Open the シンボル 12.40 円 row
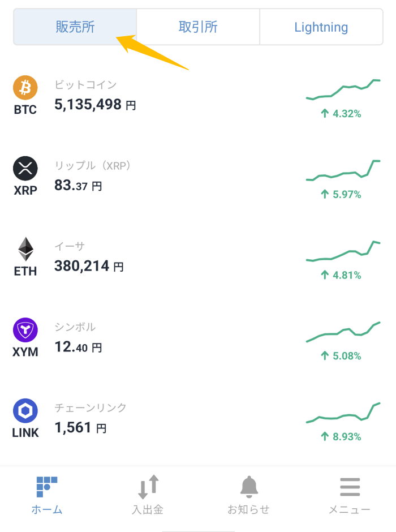 click(x=198, y=338)
